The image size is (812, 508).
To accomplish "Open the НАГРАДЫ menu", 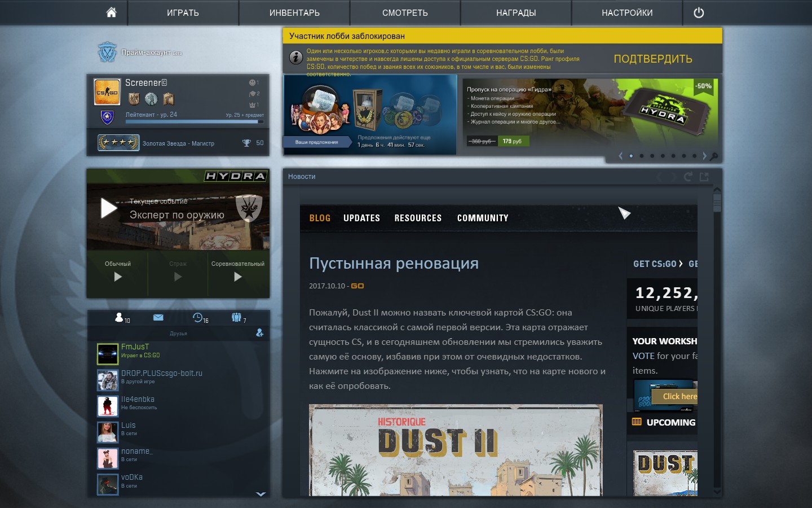I will (x=516, y=12).
